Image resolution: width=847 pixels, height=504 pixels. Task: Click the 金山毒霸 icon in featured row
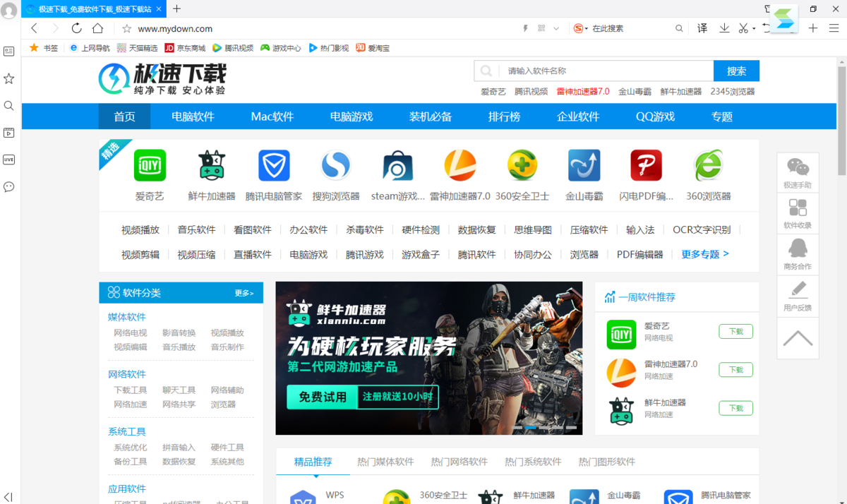[584, 166]
